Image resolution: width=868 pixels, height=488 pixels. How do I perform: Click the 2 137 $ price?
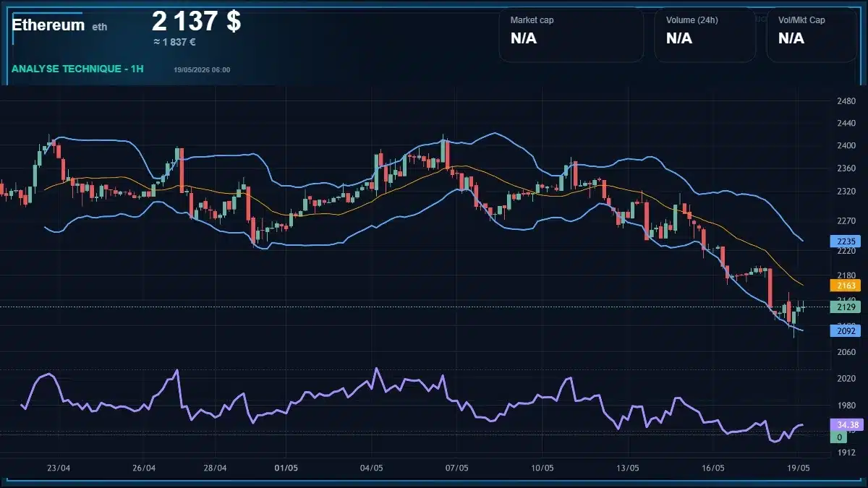click(197, 21)
